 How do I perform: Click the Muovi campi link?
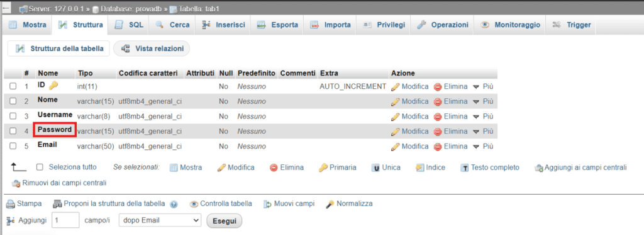coord(289,203)
